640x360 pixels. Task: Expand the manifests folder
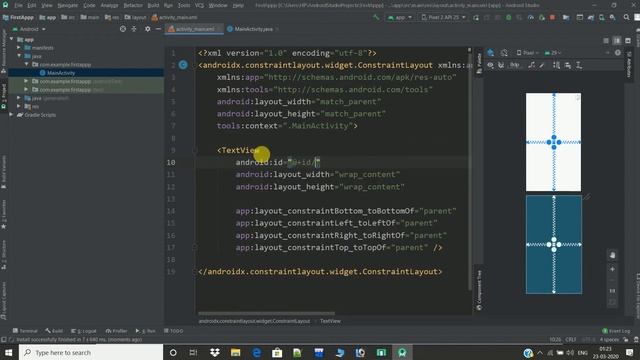(x=19, y=48)
